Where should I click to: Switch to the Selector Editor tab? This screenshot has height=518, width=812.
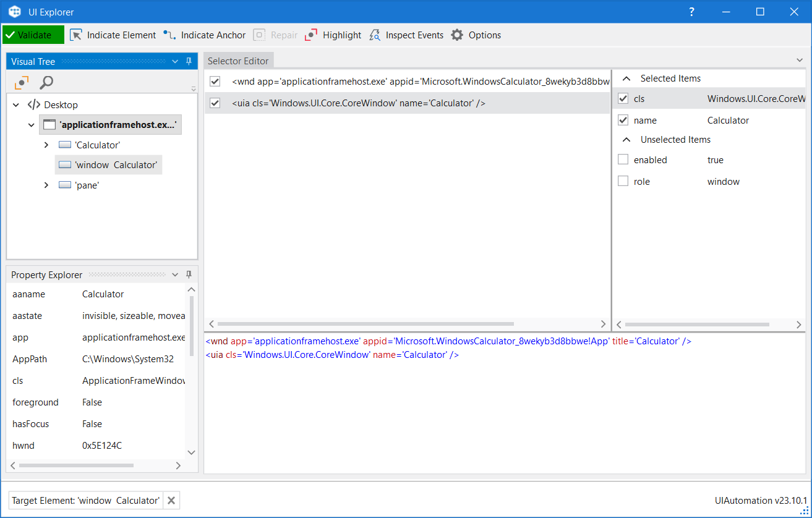pos(239,61)
